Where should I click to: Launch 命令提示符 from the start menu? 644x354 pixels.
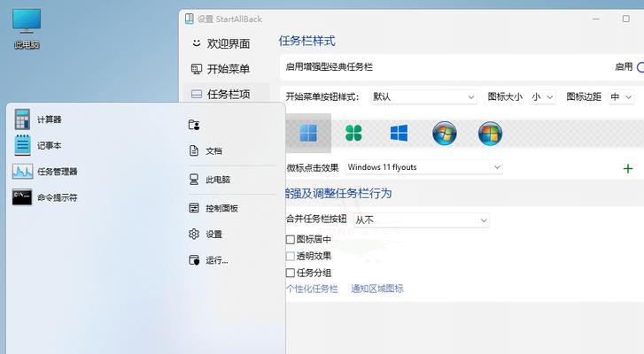click(45, 197)
